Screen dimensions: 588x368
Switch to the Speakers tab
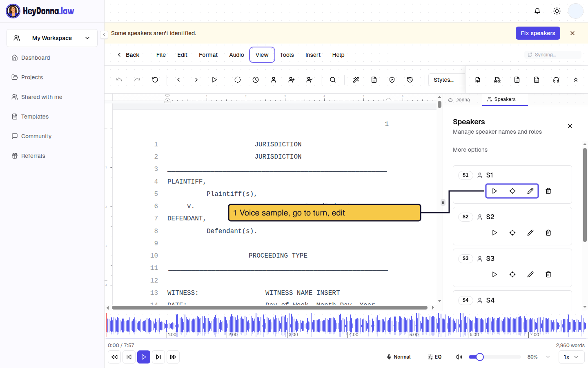505,99
